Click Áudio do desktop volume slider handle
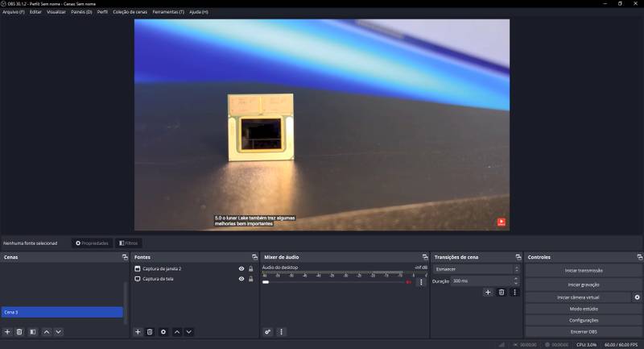 click(x=266, y=282)
